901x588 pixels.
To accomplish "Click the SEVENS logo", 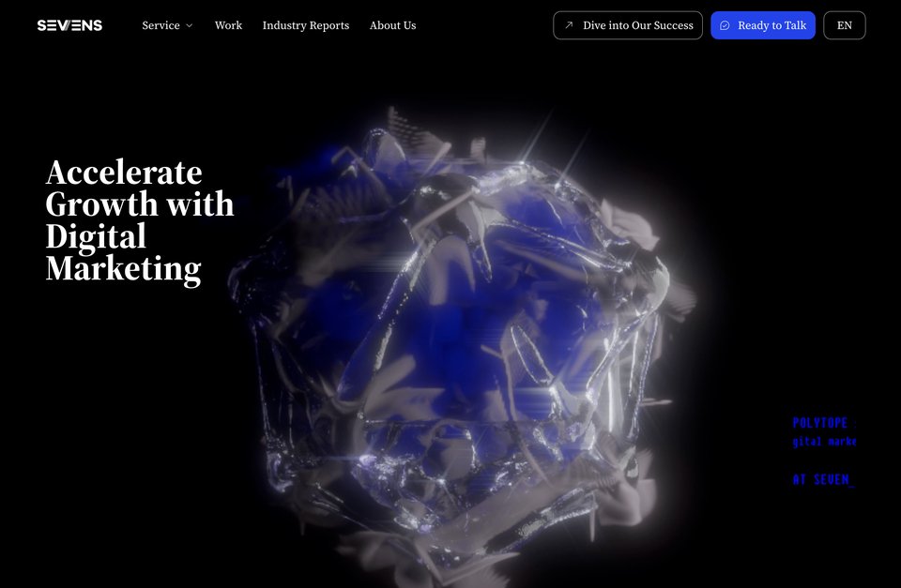I will coord(69,25).
